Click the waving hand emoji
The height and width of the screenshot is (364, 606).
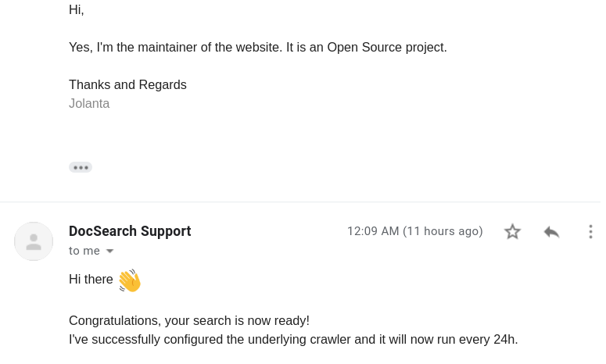click(x=129, y=280)
